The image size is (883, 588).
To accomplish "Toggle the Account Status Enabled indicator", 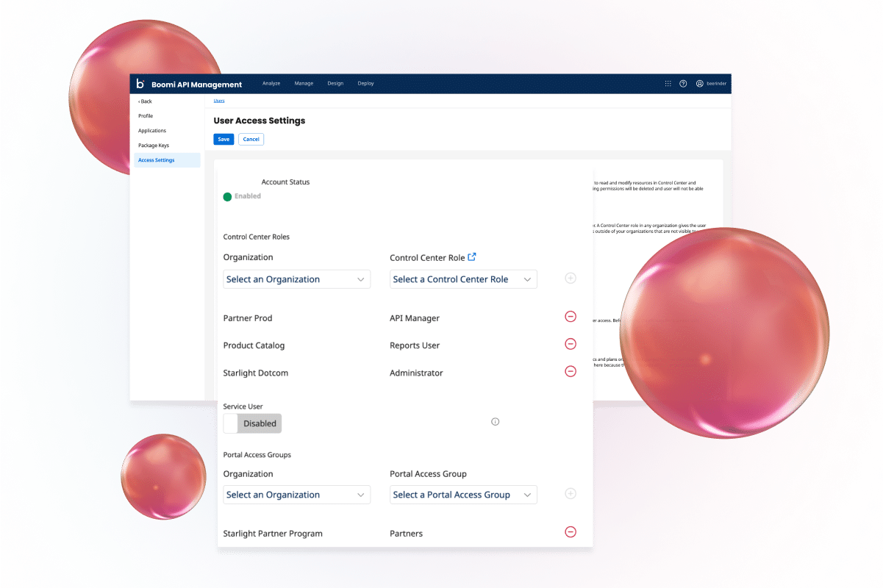I will [228, 196].
